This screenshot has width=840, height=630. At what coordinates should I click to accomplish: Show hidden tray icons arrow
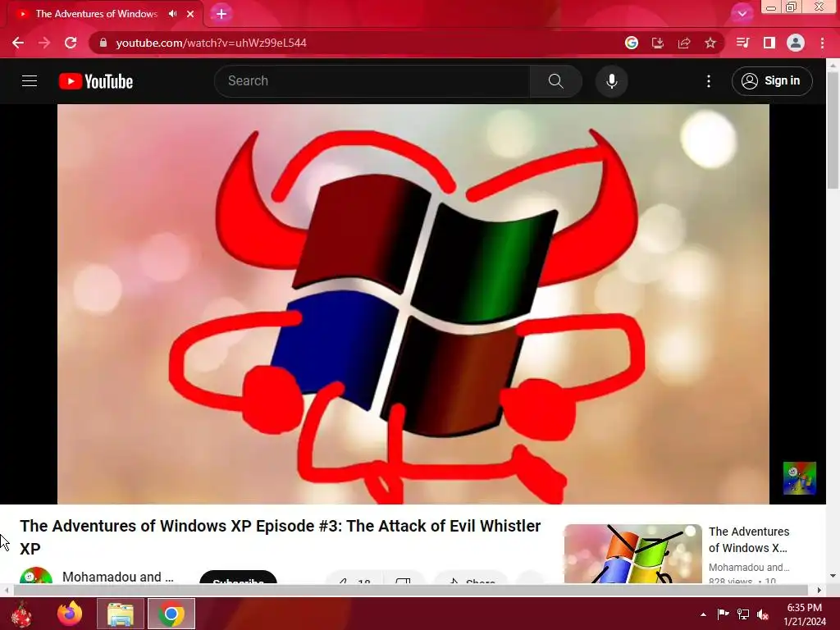pyautogui.click(x=703, y=614)
